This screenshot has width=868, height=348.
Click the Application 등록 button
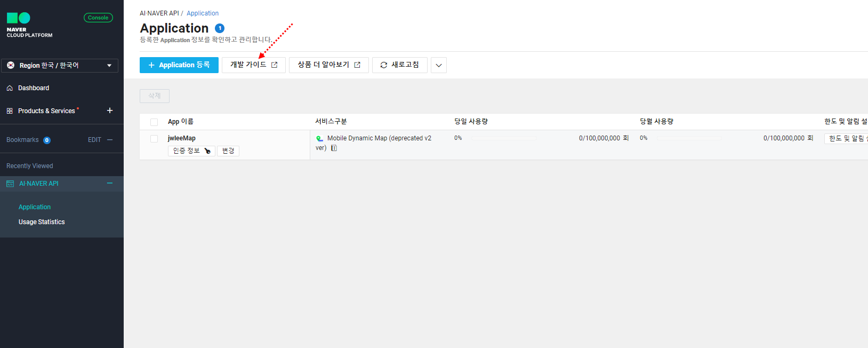[179, 65]
